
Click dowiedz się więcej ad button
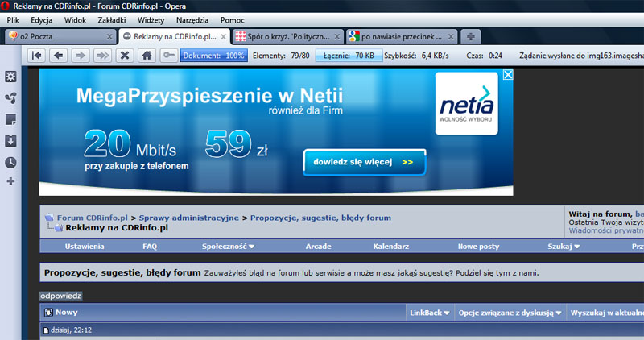(365, 162)
